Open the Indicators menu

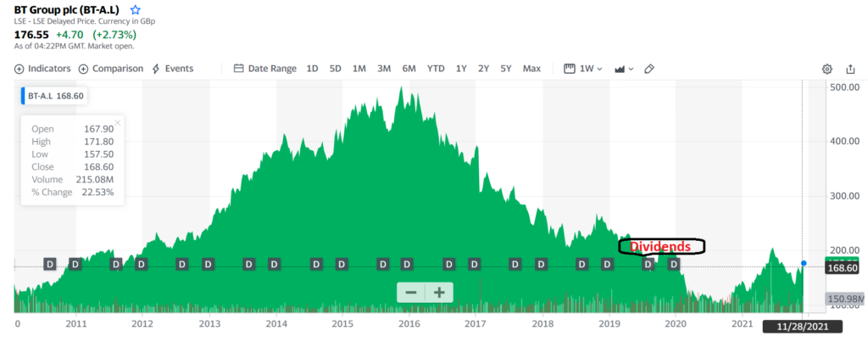tap(42, 69)
